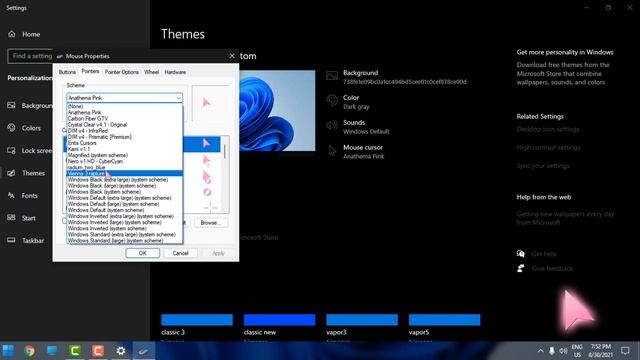This screenshot has width=640, height=360.
Task: Select highlighted Vienna 3 rapture scheme
Action: click(x=124, y=173)
